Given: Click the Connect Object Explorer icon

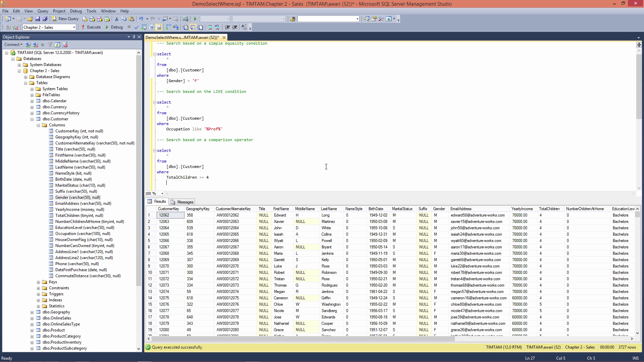Looking at the screenshot, I should click(x=28, y=45).
